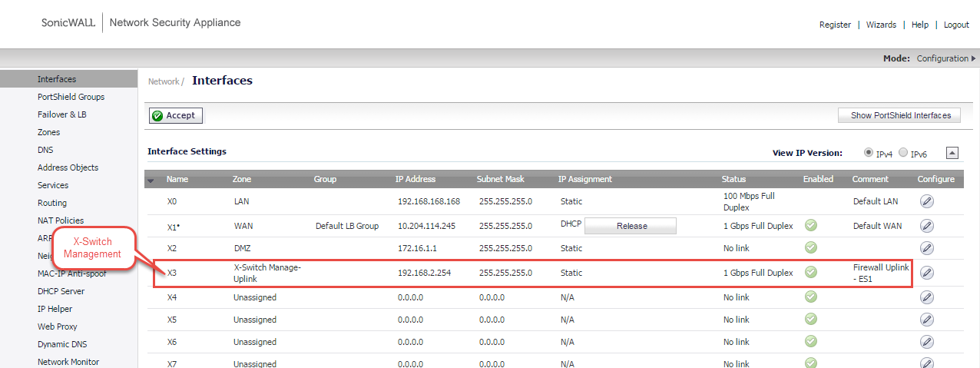The image size is (980, 368).
Task: Click the sort arrow beside Name column
Action: pyautogui.click(x=151, y=180)
